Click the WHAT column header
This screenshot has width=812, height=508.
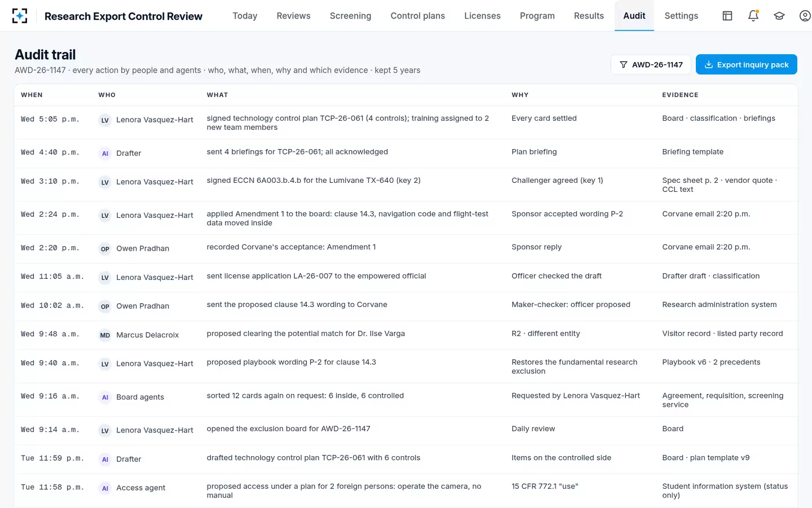[217, 95]
